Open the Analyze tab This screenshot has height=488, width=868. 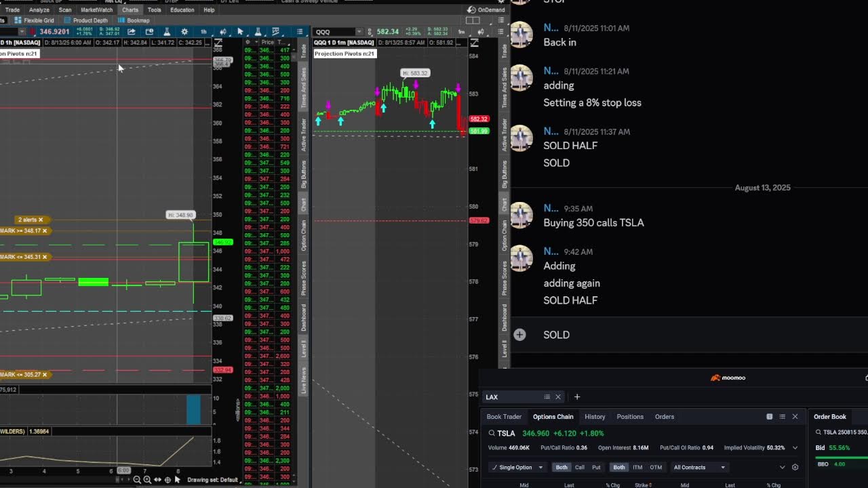(39, 10)
